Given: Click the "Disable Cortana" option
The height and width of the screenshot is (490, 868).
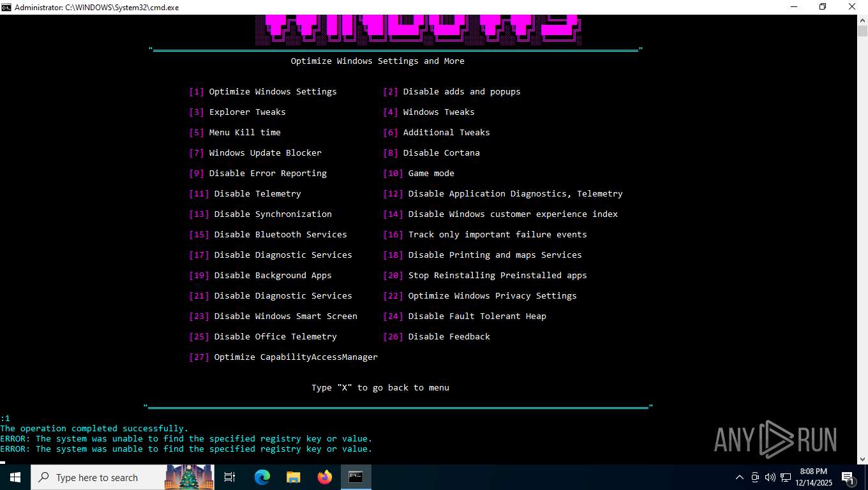Looking at the screenshot, I should click(x=441, y=153).
